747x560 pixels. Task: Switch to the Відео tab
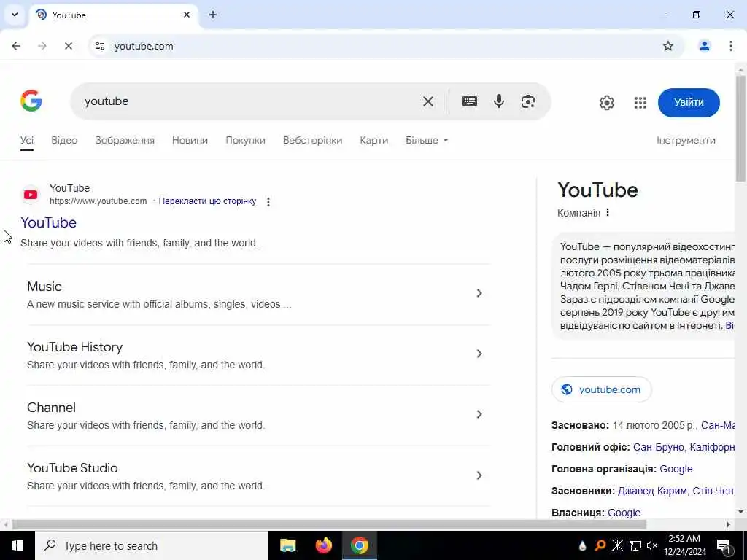click(64, 141)
